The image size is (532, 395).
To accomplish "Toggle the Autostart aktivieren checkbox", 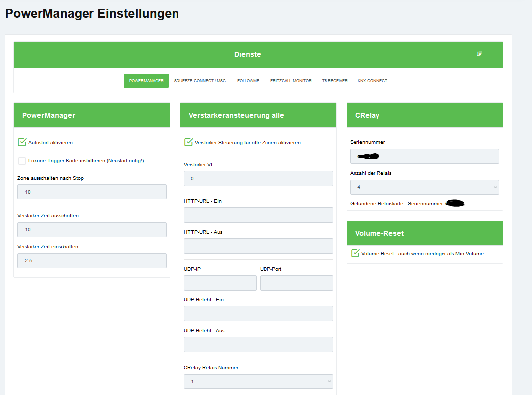I will [x=22, y=142].
